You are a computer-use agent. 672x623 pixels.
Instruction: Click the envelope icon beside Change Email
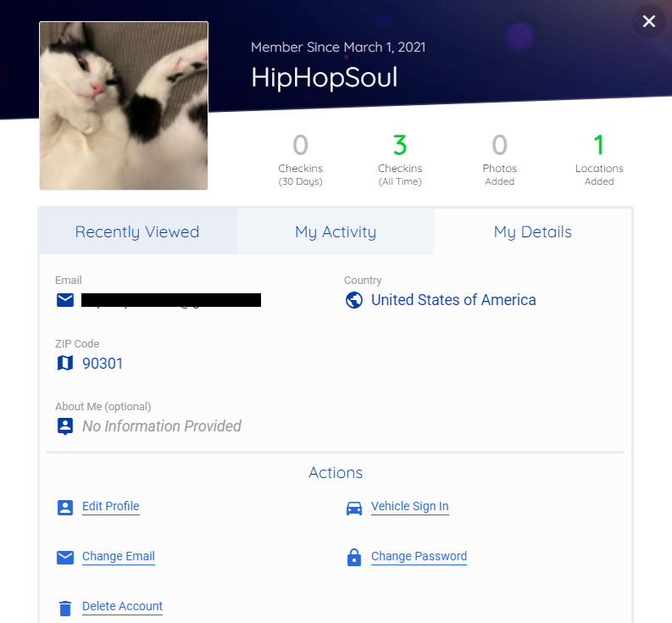(65, 558)
